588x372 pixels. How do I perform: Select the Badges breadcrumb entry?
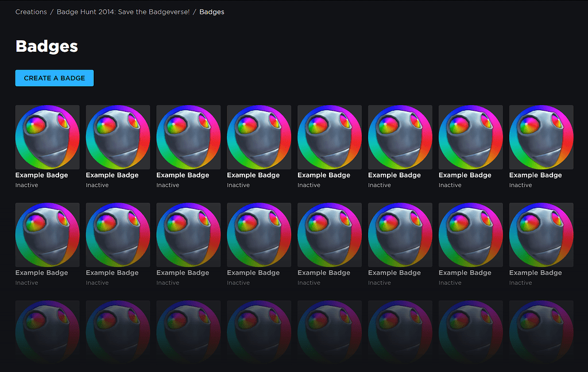point(211,11)
